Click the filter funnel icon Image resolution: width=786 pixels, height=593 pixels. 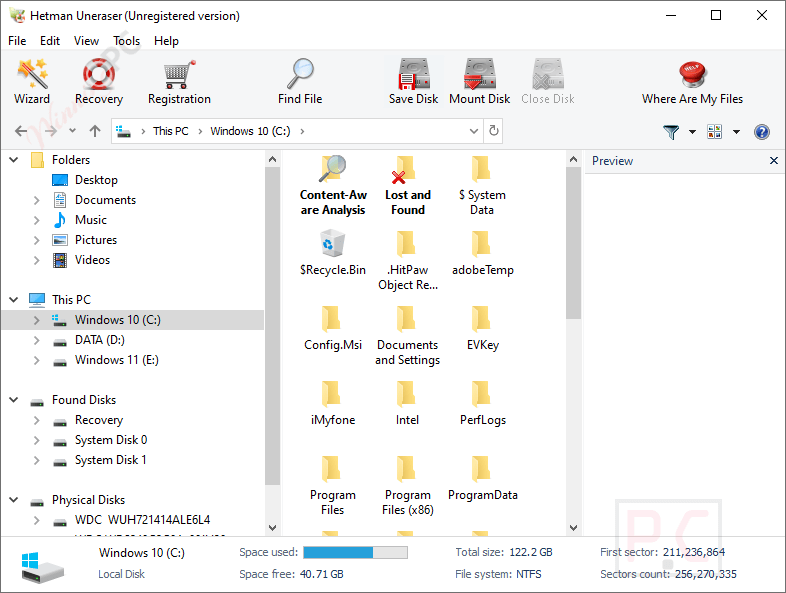[671, 132]
